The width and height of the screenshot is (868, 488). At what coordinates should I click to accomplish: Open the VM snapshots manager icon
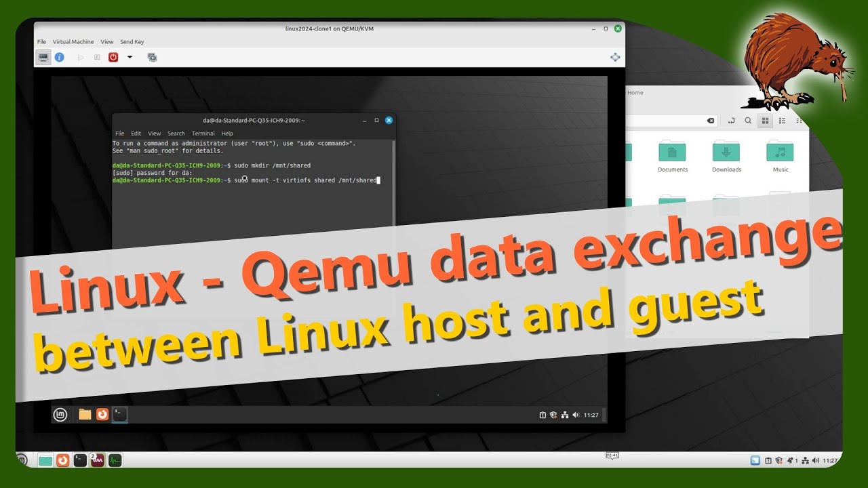pyautogui.click(x=152, y=58)
